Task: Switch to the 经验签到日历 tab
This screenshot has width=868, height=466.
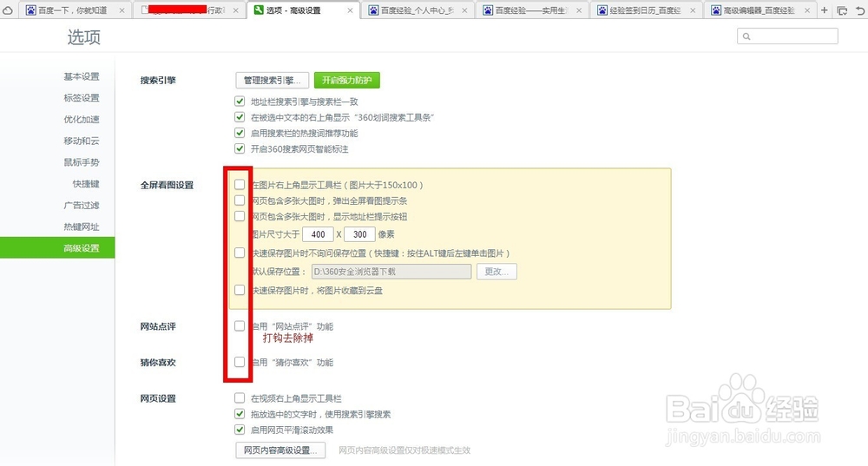Action: click(646, 10)
